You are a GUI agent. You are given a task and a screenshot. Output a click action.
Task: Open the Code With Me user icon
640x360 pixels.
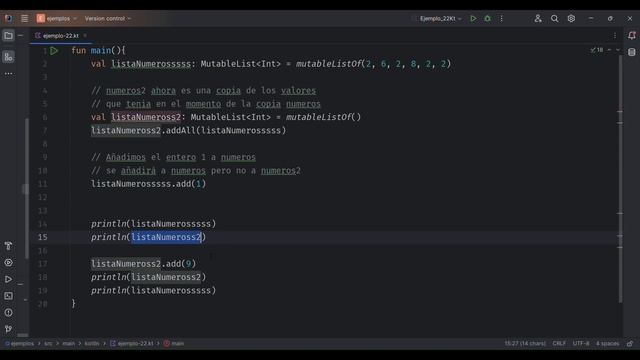click(538, 18)
